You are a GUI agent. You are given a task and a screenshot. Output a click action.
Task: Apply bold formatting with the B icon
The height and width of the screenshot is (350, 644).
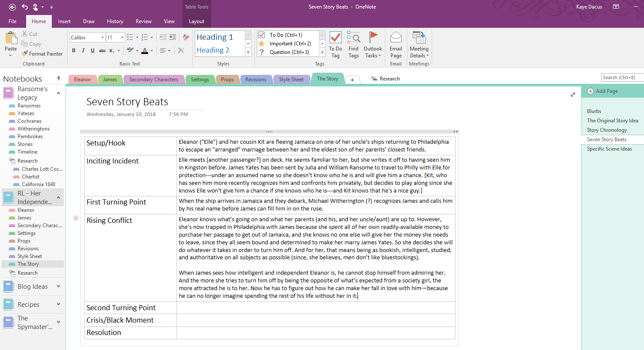click(x=74, y=50)
